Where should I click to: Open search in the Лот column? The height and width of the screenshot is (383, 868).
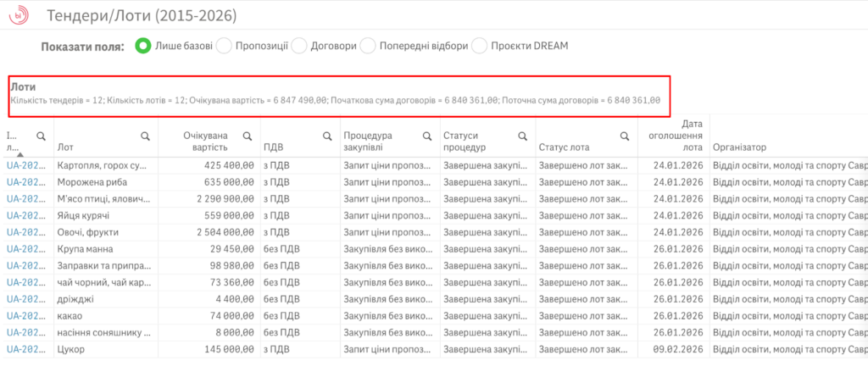point(146,136)
